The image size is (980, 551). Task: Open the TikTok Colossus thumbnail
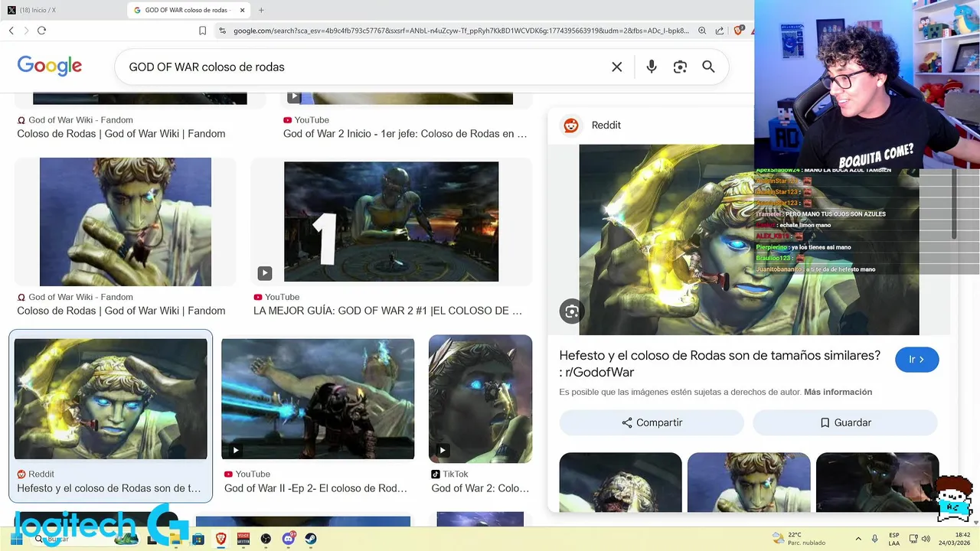click(x=480, y=399)
